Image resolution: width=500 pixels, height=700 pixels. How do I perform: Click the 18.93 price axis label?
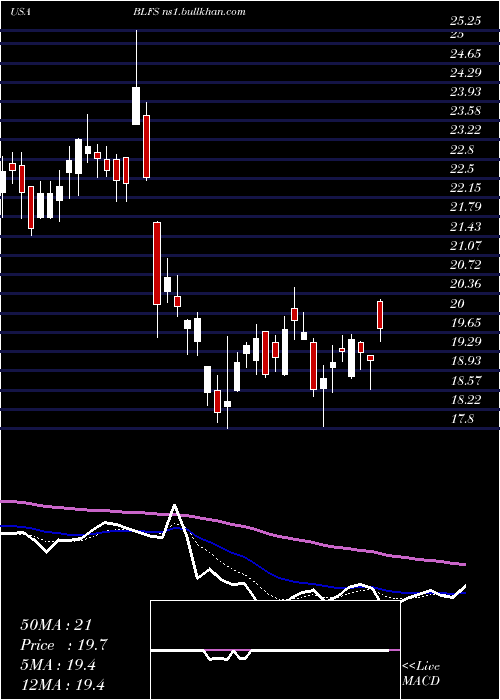click(x=466, y=361)
